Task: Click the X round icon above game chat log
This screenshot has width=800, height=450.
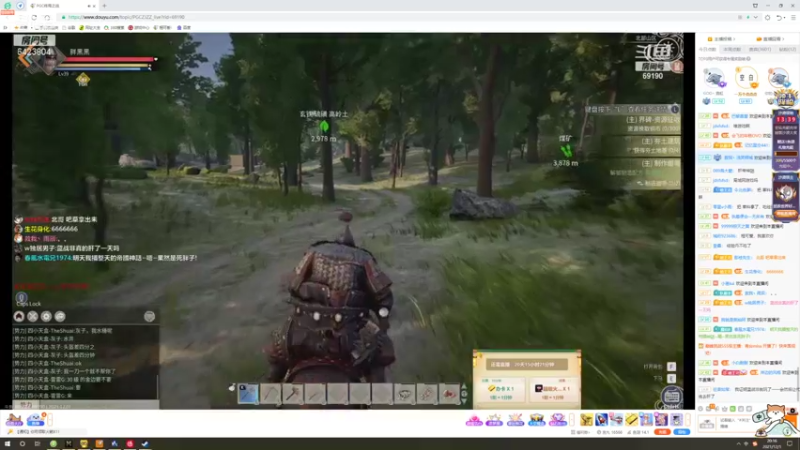Action: coord(33,316)
